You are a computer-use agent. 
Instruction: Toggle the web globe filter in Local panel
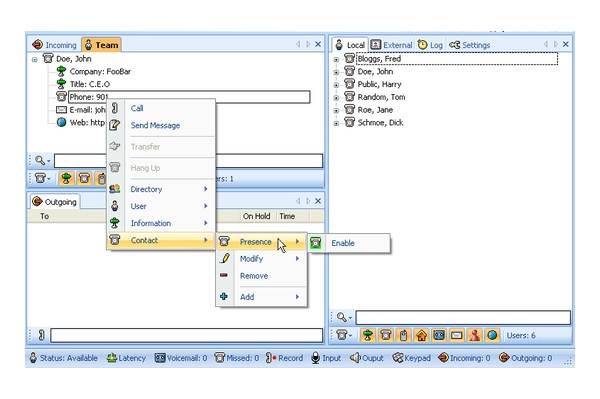tap(492, 335)
